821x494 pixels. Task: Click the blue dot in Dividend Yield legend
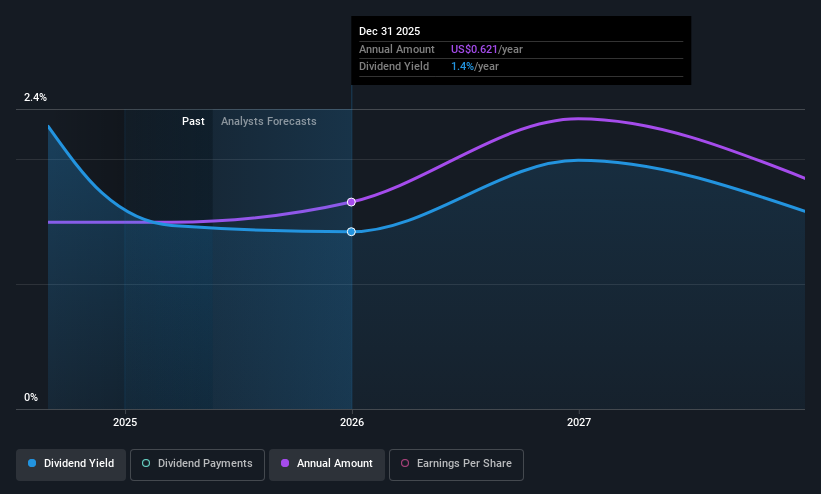(x=32, y=463)
